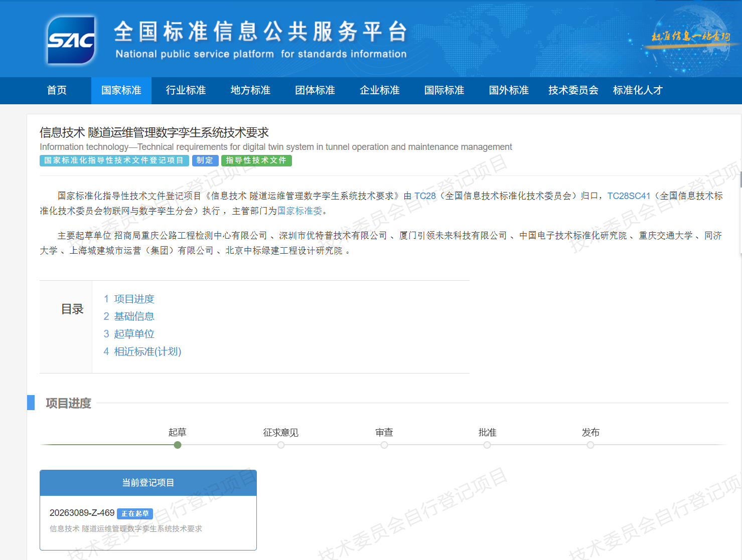Viewport: 742px width, 560px height.
Task: Click the SAC logo icon
Action: tap(71, 40)
